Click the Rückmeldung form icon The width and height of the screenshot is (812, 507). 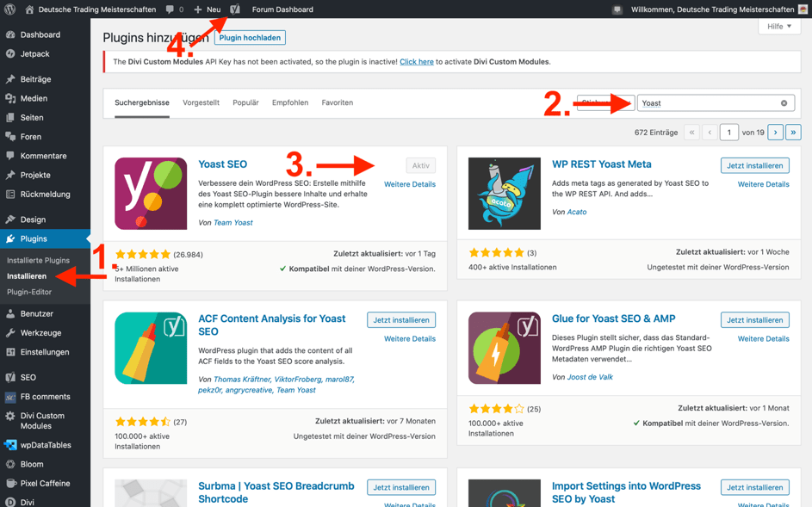10,195
